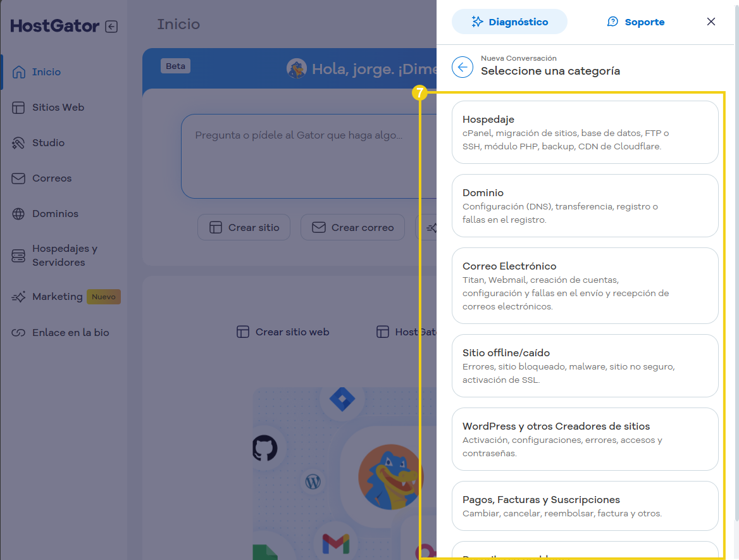
Task: Select the Hospedaje category
Action: pos(585,132)
